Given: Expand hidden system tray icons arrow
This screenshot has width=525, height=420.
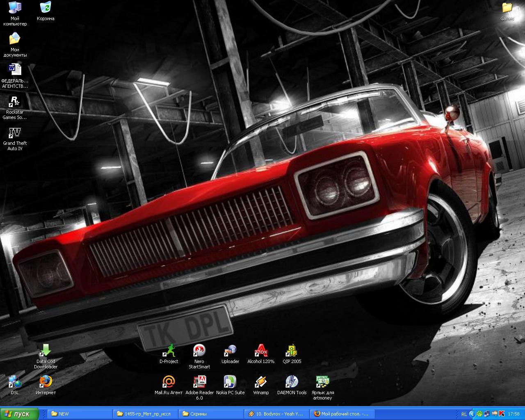Looking at the screenshot, I should [472, 414].
